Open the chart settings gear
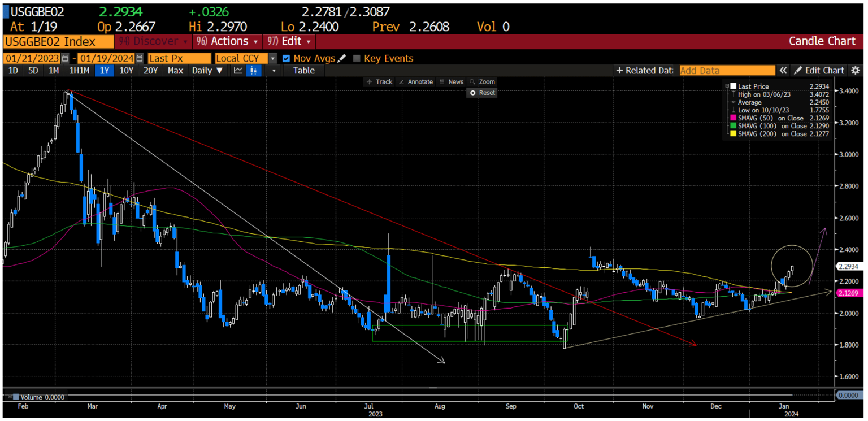 (856, 70)
